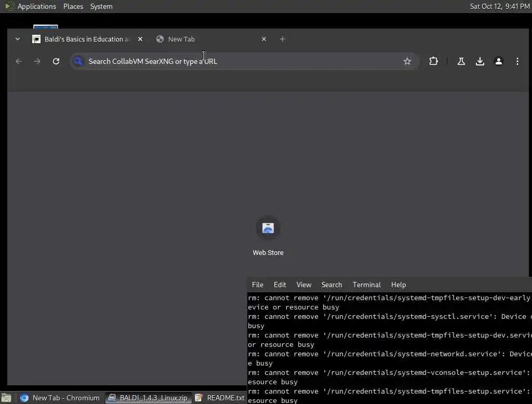The image size is (532, 404).
Task: Open the terminal View menu
Action: (303, 285)
